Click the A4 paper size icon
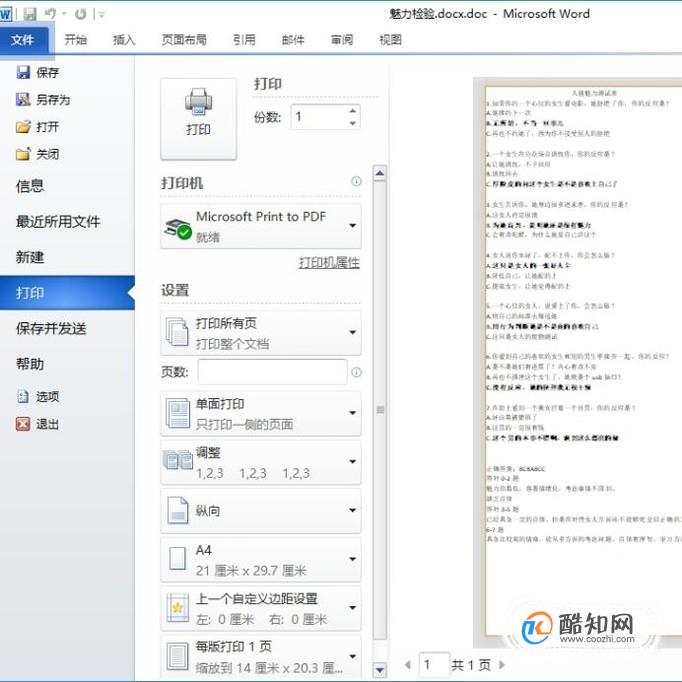682x682 pixels. [177, 558]
